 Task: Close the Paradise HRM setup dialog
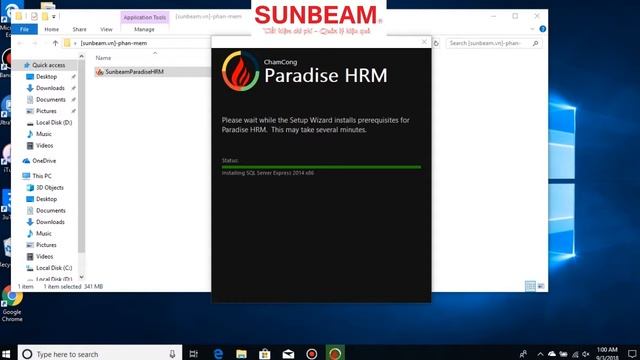424,42
